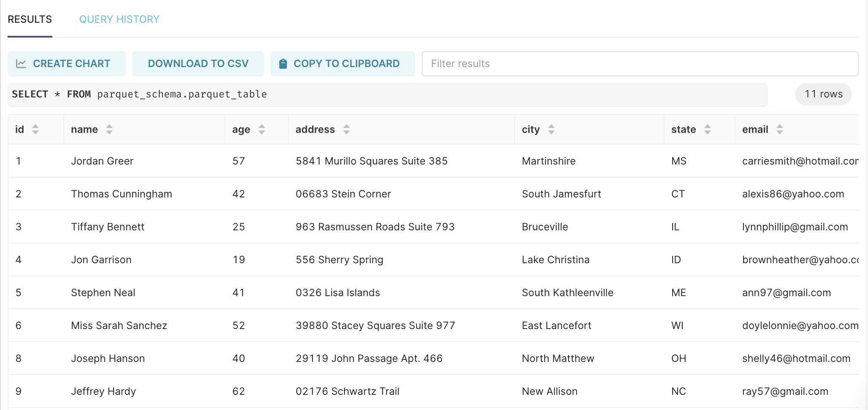Click address 02176 Schwartz Trail
Viewport: 868px width, 410px height.
coord(347,391)
